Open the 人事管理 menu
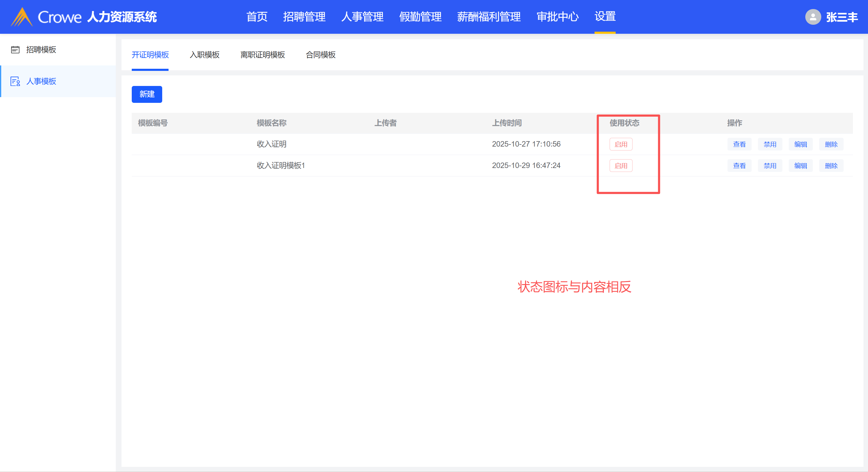 (362, 17)
